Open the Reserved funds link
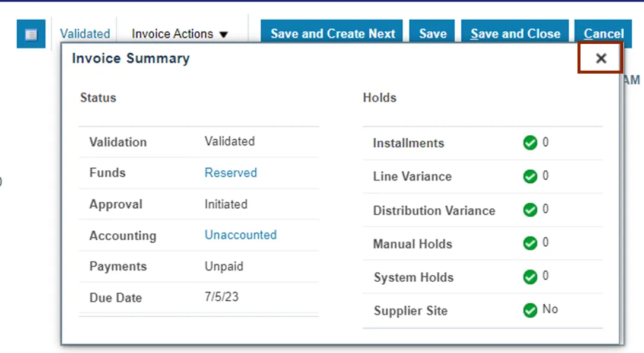The image size is (644, 353). point(230,173)
